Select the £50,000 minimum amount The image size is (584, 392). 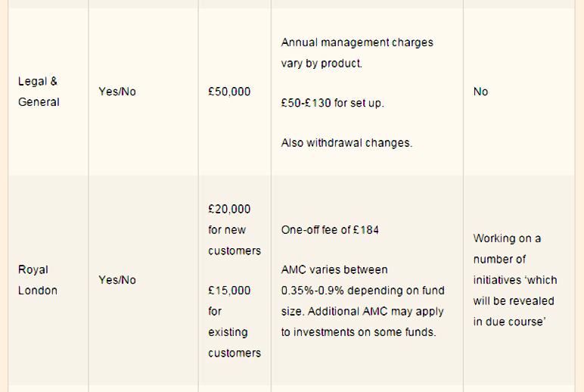tap(229, 92)
